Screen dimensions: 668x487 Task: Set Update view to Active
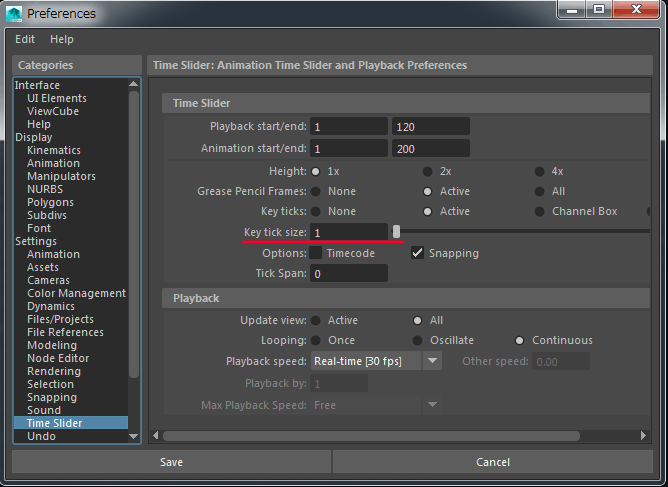tap(316, 320)
